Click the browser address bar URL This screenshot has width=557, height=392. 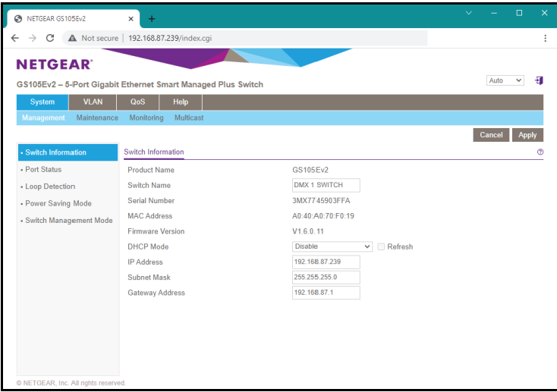coord(170,38)
